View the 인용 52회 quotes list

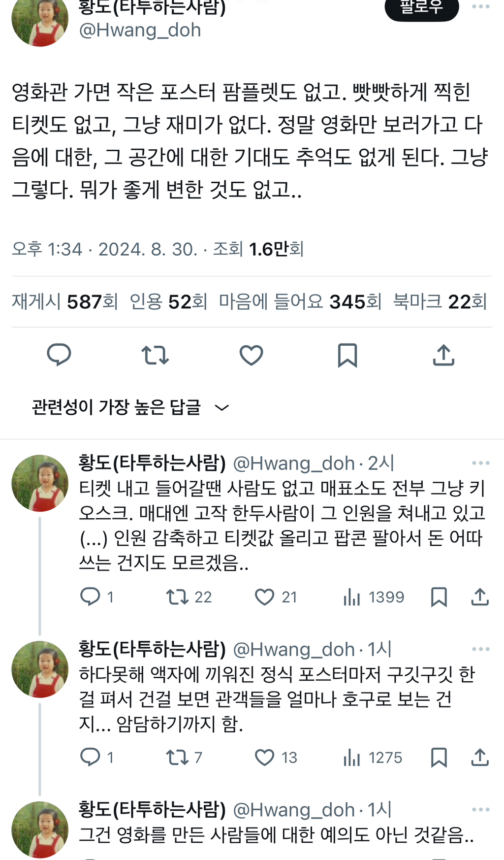tap(168, 301)
